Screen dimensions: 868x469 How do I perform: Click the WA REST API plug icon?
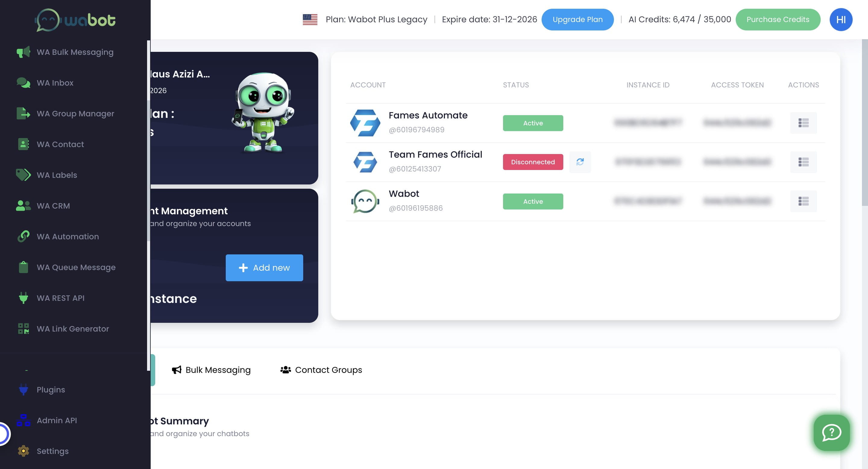pos(23,298)
